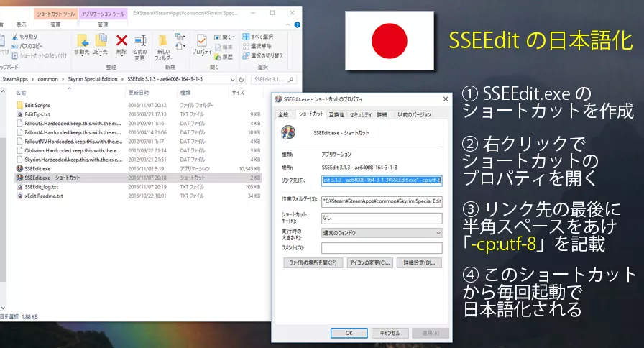
Task: Sort by the 名前 column header
Action: 21,93
